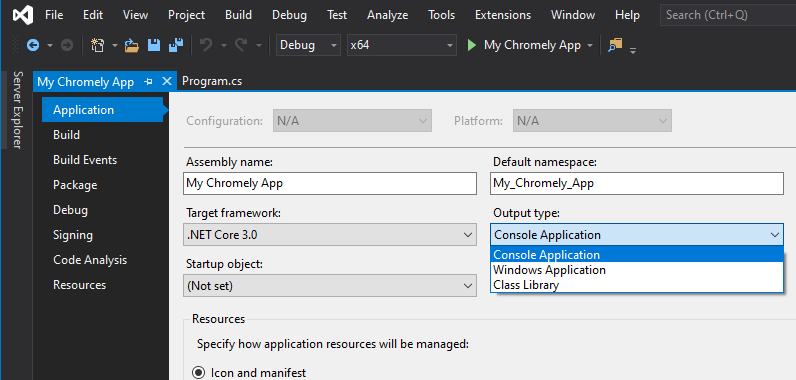Open the Server Explorer side panel
This screenshot has height=380, width=796.
tap(18, 110)
